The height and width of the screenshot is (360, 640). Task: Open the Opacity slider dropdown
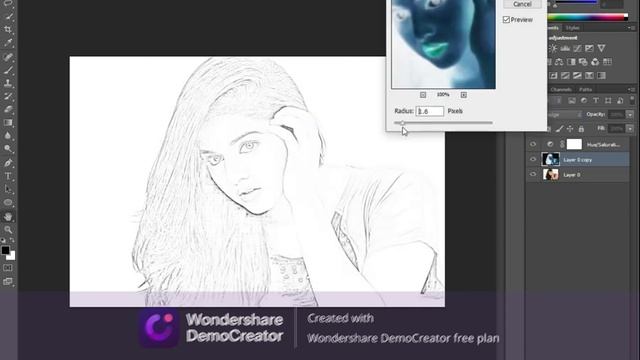coord(630,115)
